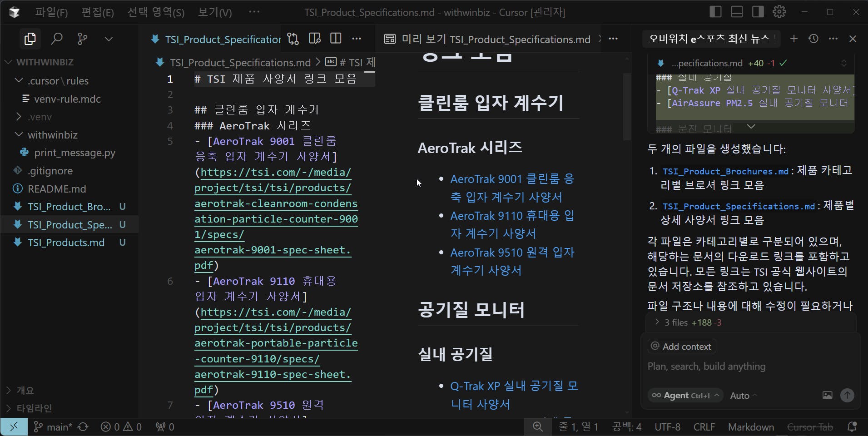Open markdown preview to the side icon

pos(314,39)
